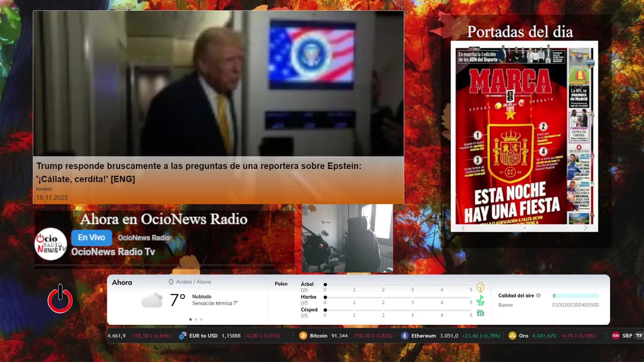The height and width of the screenshot is (362, 644).
Task: Click the 'Polen' section label
Action: click(x=281, y=284)
